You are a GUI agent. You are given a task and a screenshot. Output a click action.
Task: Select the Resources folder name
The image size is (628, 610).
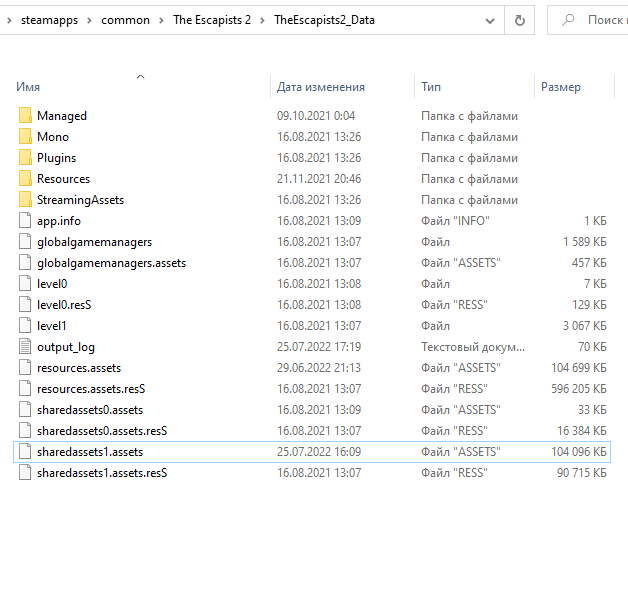coord(63,179)
